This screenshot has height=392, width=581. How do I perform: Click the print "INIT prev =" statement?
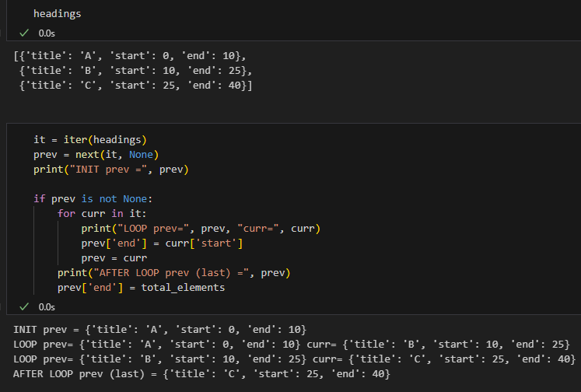tap(110, 170)
